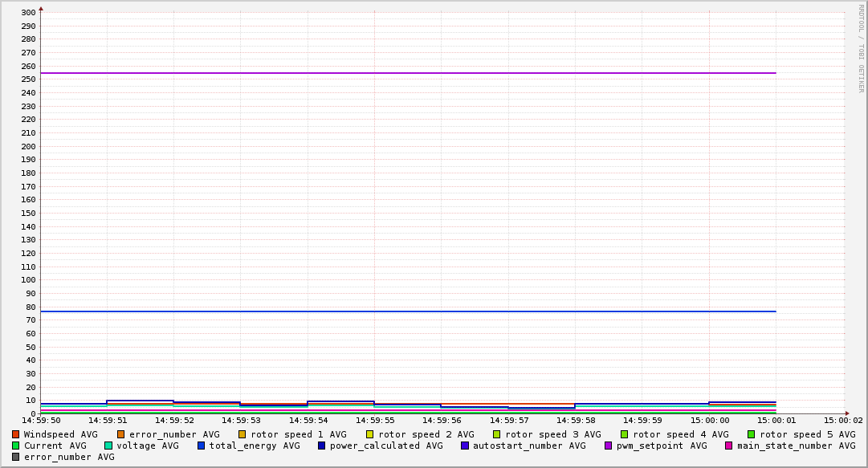This screenshot has width=868, height=468.
Task: Click the 14:59:51 time axis label
Action: coord(108,421)
